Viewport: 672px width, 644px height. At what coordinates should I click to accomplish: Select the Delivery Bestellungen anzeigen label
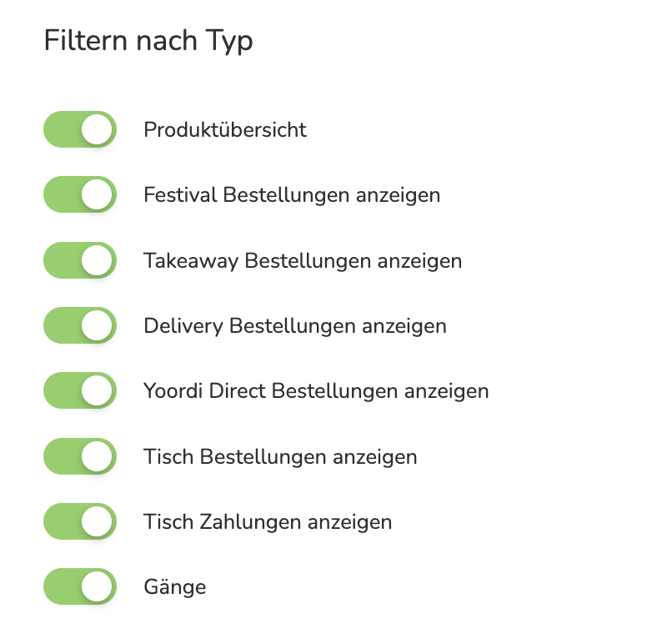[295, 326]
